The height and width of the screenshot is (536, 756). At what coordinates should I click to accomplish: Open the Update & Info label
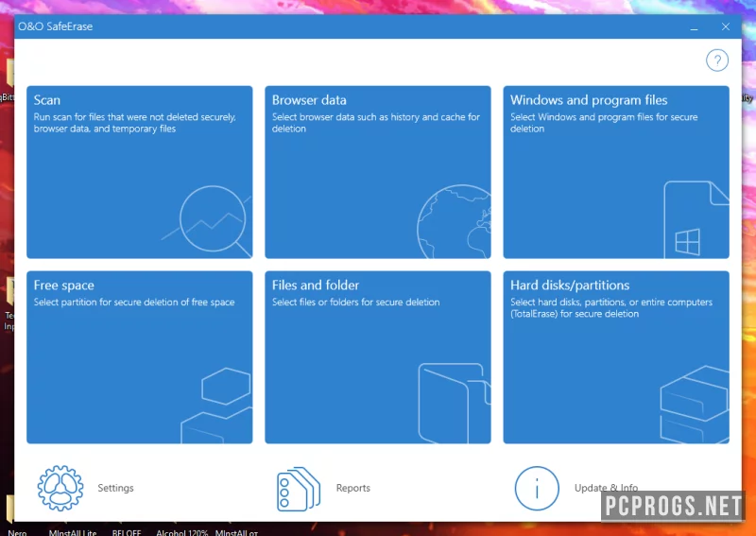pyautogui.click(x=606, y=488)
